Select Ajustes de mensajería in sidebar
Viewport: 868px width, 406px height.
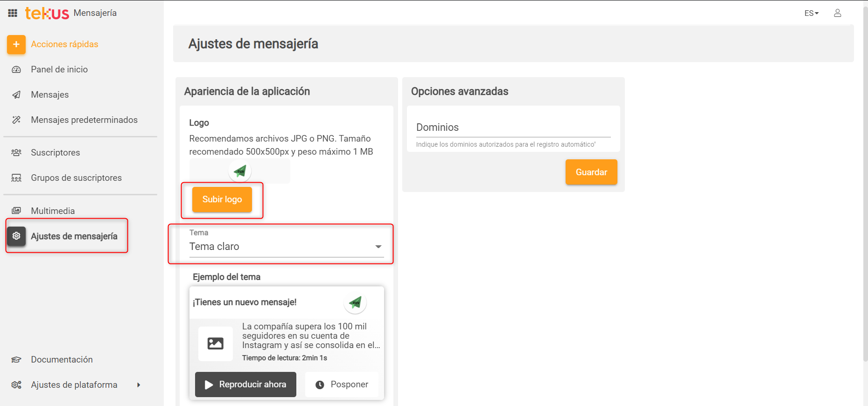coord(74,236)
